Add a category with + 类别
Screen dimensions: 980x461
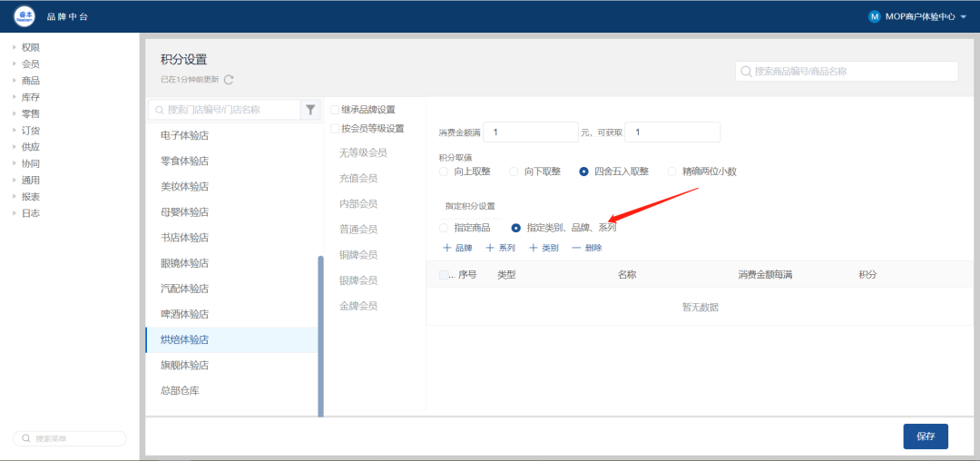point(544,248)
